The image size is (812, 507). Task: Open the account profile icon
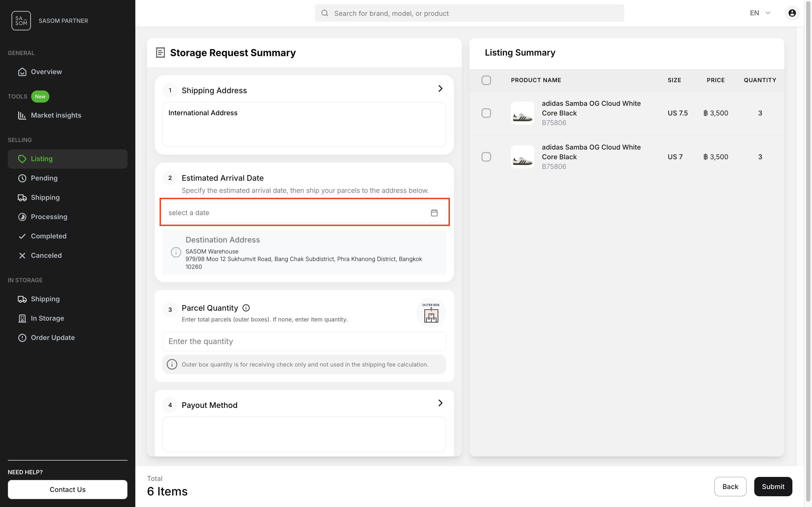(792, 13)
